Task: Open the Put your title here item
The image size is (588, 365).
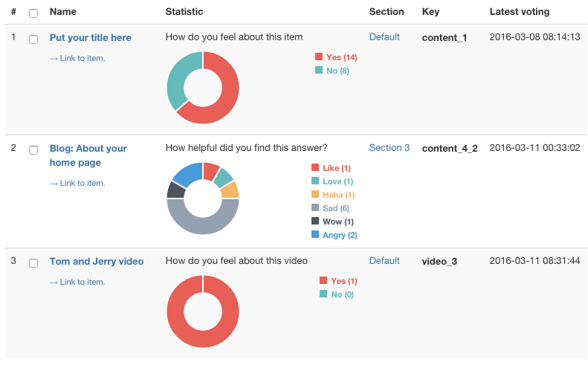Action: tap(91, 37)
